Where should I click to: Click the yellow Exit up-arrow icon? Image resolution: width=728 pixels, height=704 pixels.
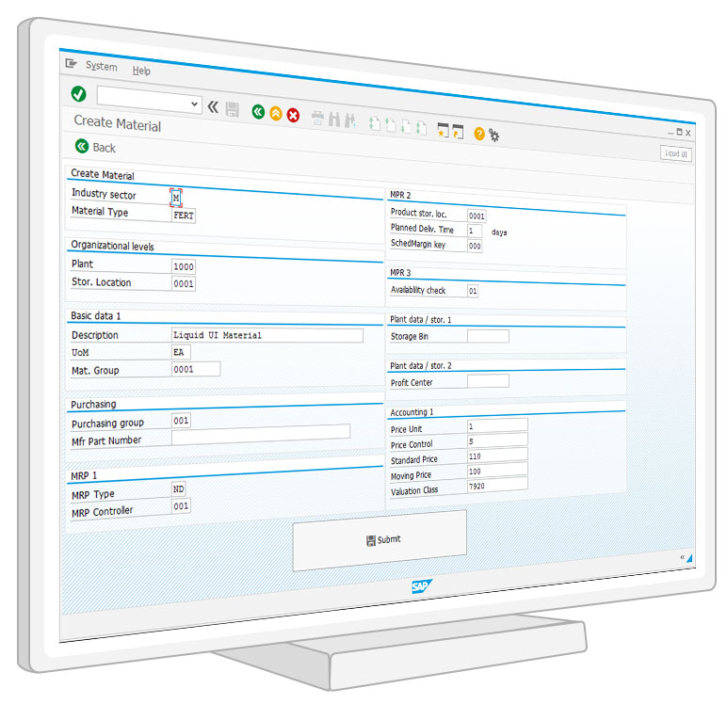276,114
